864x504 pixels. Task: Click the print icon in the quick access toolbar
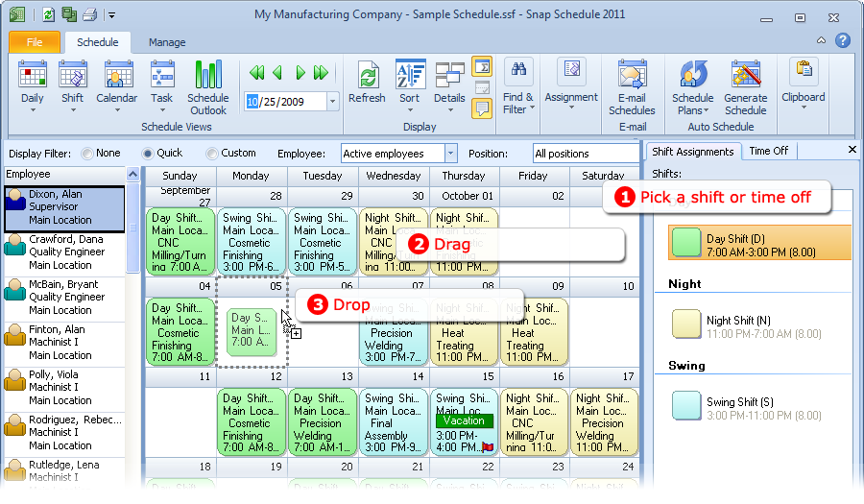(x=90, y=14)
